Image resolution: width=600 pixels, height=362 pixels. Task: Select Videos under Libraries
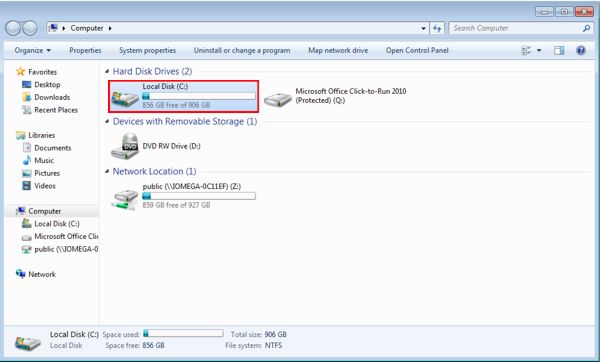[45, 186]
